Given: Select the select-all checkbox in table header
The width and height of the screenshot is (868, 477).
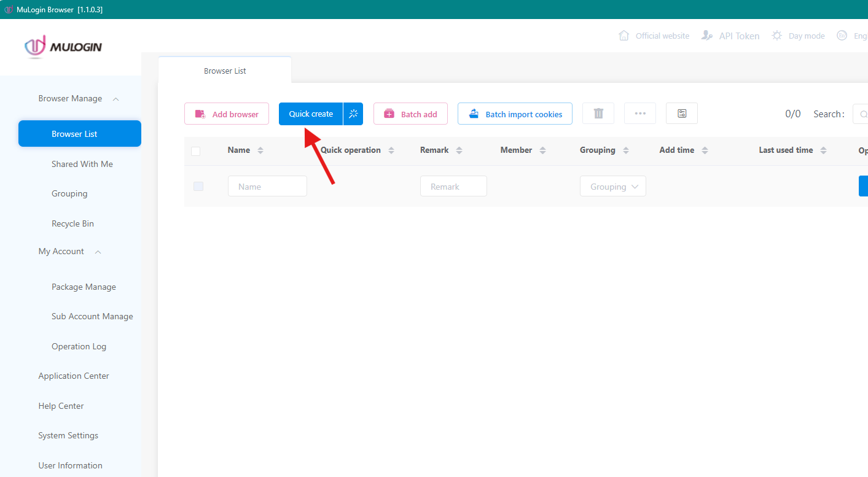Looking at the screenshot, I should click(x=195, y=150).
